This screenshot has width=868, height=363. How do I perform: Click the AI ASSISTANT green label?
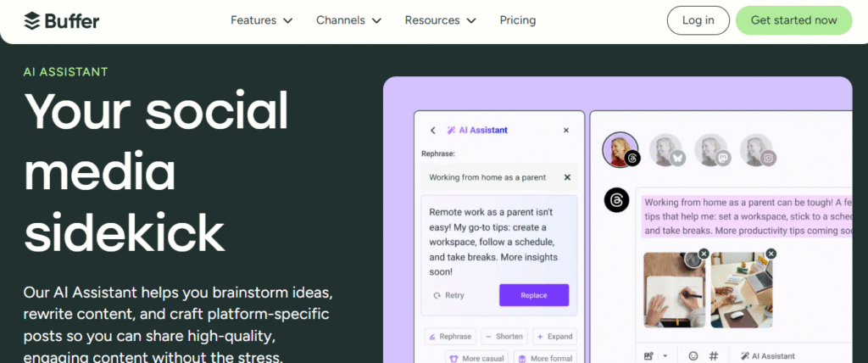tap(66, 72)
